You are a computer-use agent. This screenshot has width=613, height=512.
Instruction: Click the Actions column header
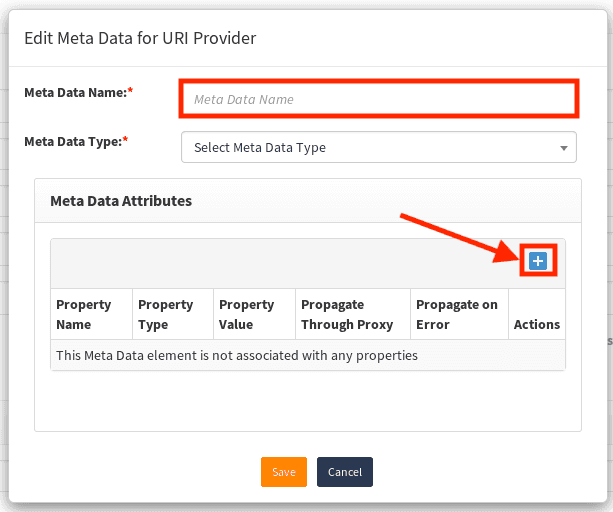[537, 324]
